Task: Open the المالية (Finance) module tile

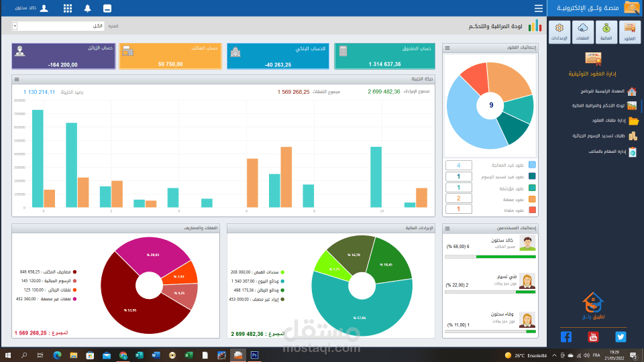Action: tap(606, 32)
